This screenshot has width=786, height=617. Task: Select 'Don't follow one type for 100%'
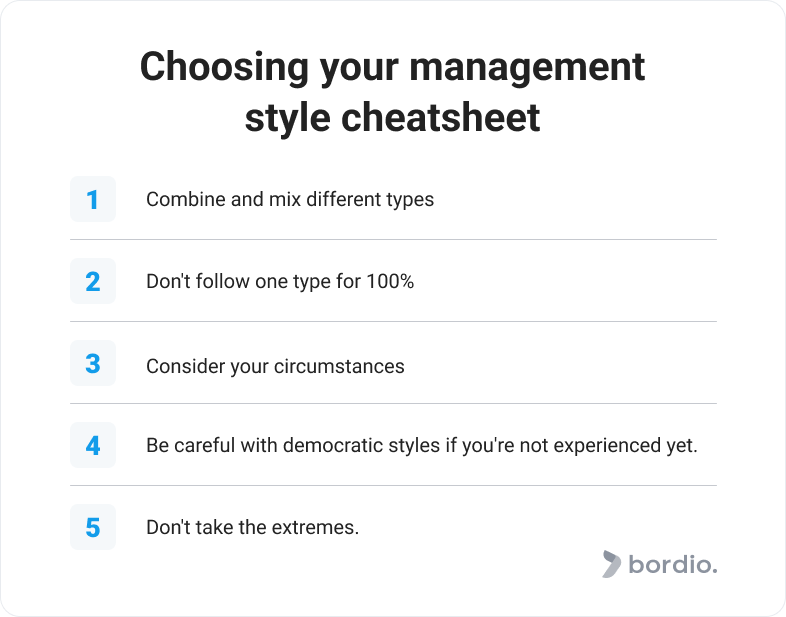[x=280, y=282]
